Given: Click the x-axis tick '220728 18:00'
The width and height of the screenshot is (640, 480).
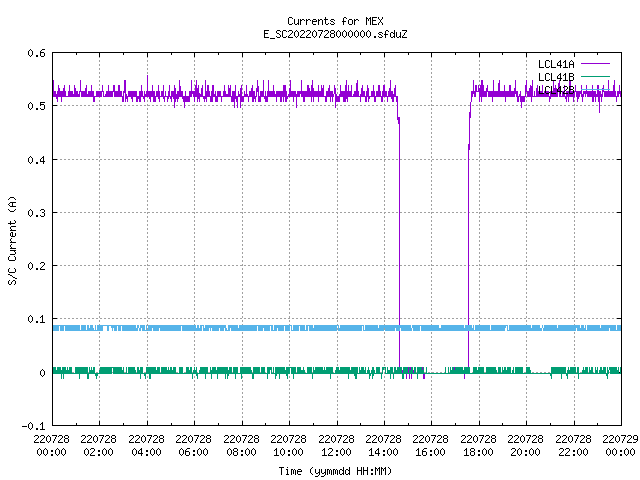Looking at the screenshot, I should [478, 446].
